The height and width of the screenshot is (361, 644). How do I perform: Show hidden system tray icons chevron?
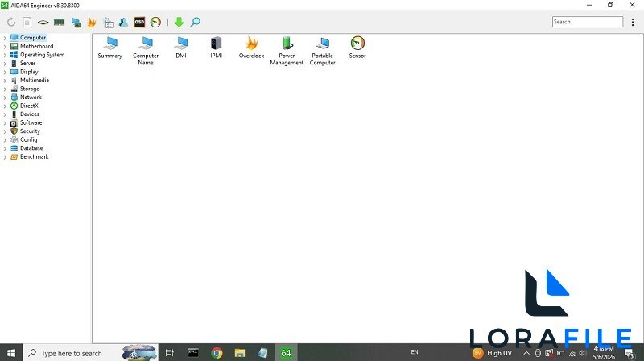click(x=526, y=353)
